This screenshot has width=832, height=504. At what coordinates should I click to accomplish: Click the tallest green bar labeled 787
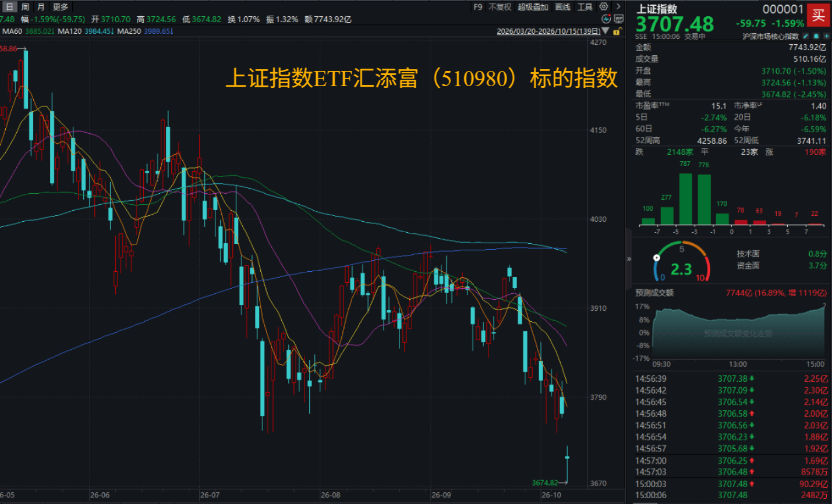[x=685, y=198]
